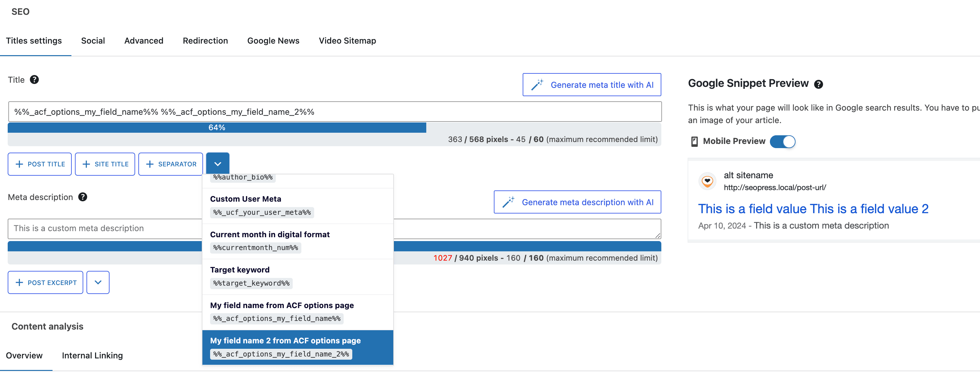Click the 64% title length progress bar

coord(217,128)
